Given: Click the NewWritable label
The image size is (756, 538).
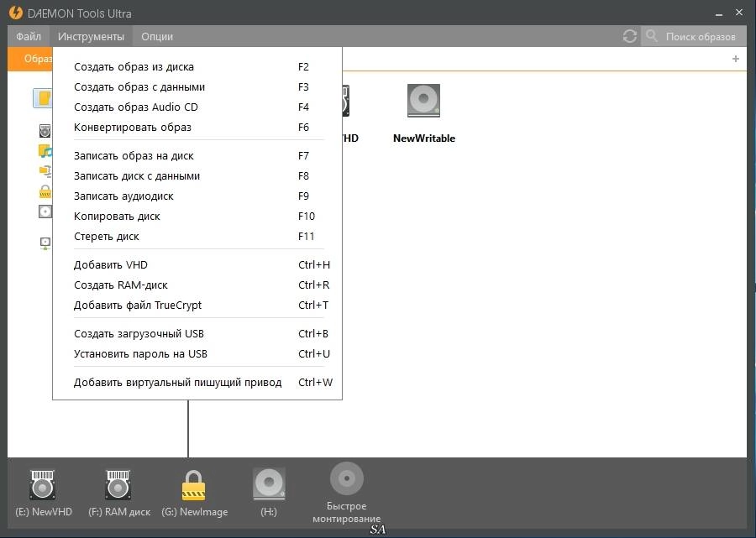Looking at the screenshot, I should click(424, 138).
